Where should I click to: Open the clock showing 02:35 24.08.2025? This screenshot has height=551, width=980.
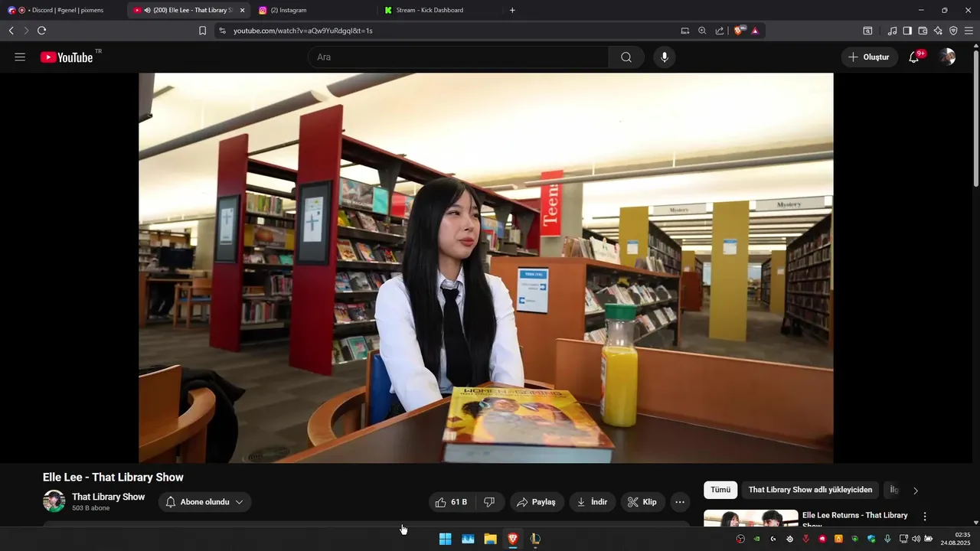957,539
